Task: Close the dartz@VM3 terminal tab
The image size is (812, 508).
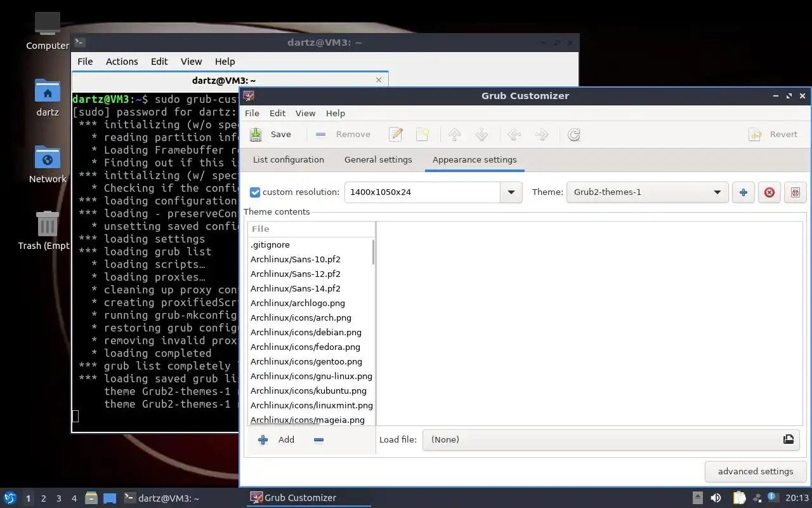Action: (x=379, y=80)
